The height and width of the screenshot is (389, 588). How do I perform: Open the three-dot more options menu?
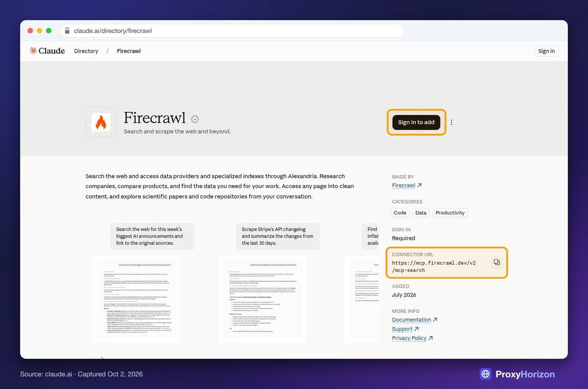click(x=451, y=122)
